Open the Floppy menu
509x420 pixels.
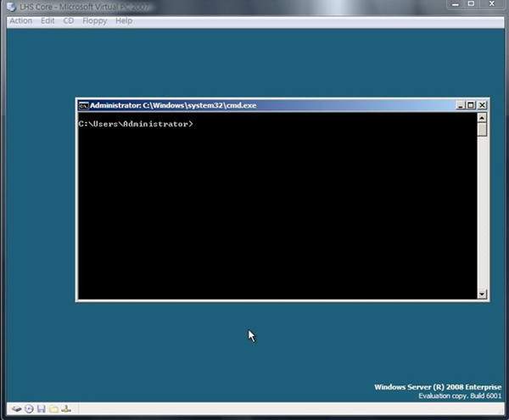click(x=94, y=20)
